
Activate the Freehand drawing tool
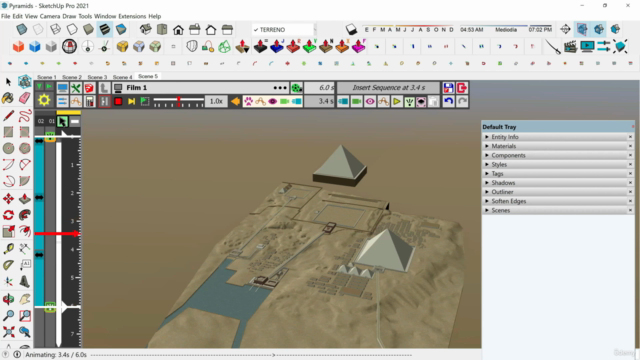coord(24,116)
